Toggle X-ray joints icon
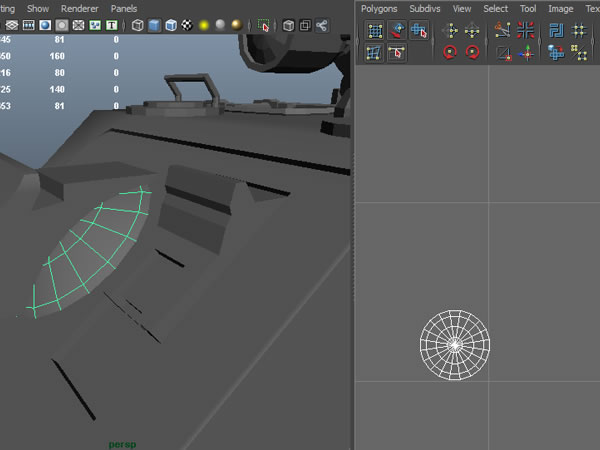This screenshot has width=600, height=450. point(322,25)
